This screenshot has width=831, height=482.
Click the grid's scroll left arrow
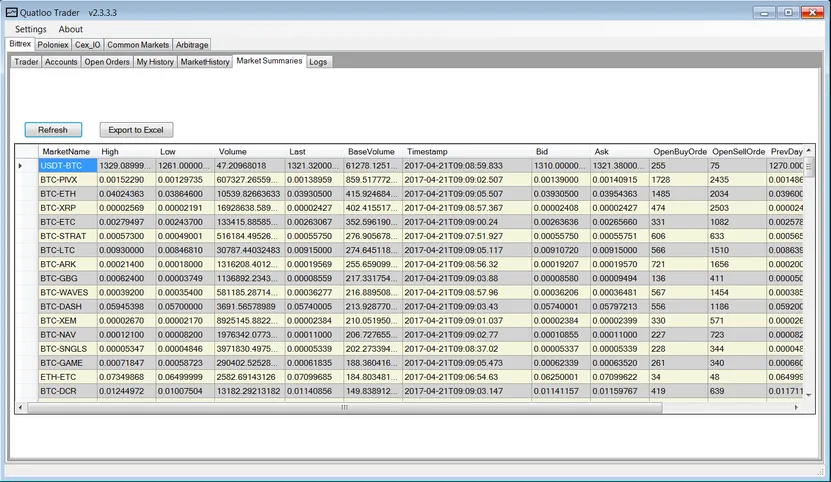click(x=21, y=407)
